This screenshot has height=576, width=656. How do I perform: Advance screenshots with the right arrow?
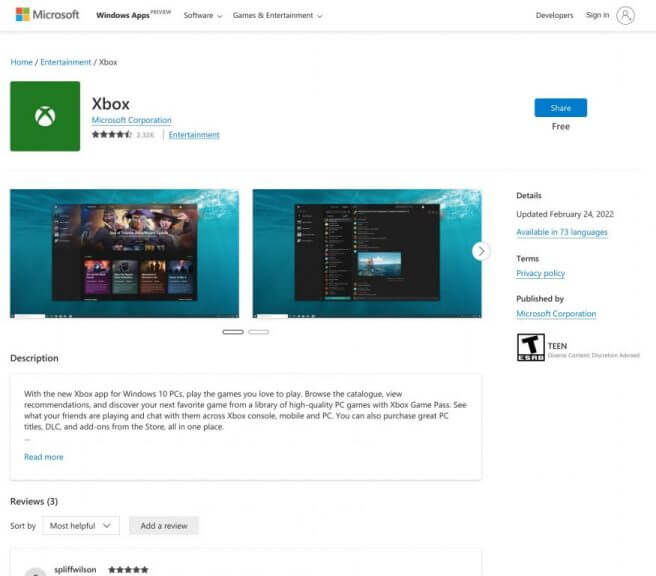coord(481,251)
